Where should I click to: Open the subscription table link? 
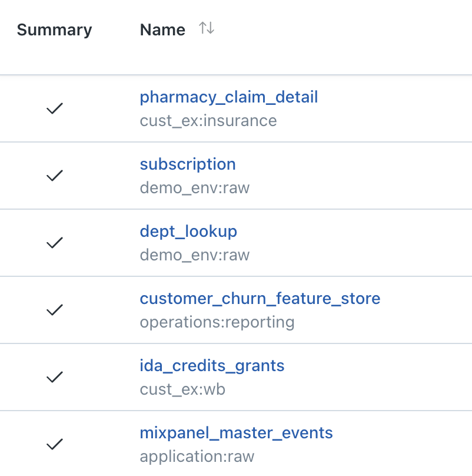point(188,164)
